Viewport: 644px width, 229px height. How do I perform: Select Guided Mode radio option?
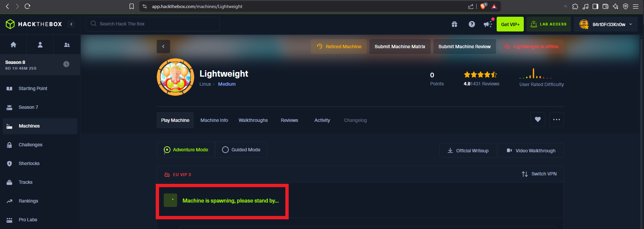241,150
